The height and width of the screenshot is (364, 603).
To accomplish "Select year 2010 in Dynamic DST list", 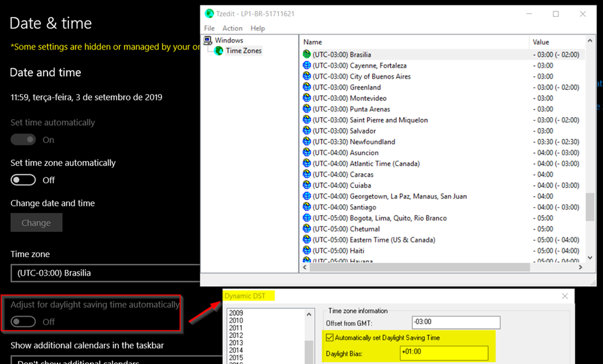I will tap(236, 321).
